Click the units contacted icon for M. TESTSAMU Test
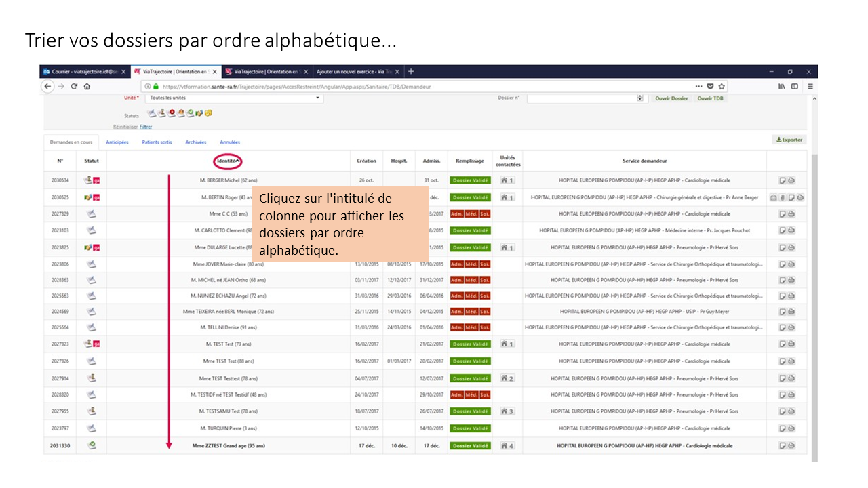The image size is (868, 488). 507,411
